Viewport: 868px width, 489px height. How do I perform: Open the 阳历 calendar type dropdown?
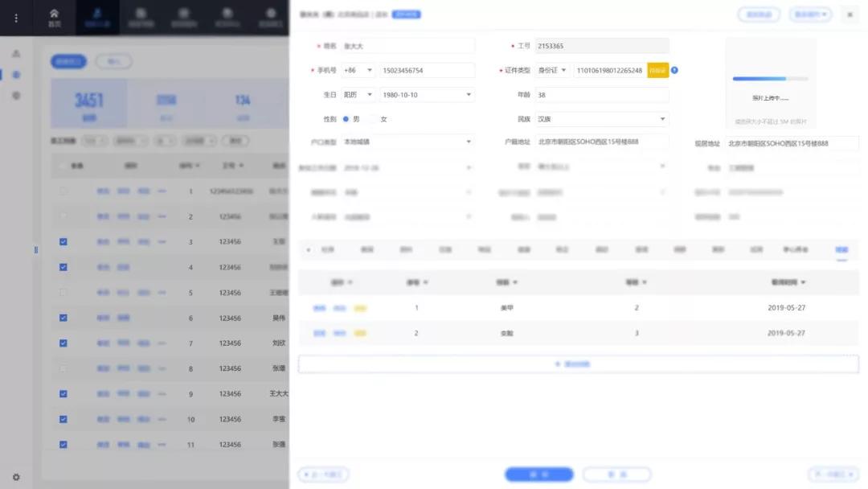[x=358, y=95]
